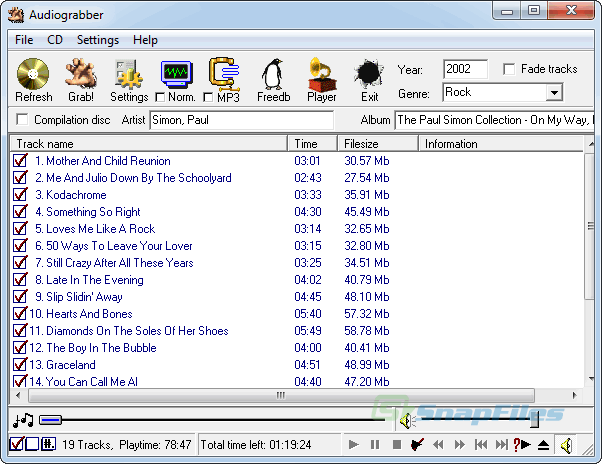The image size is (602, 464).
Task: Click the MP3 clamp icon
Action: point(224,74)
